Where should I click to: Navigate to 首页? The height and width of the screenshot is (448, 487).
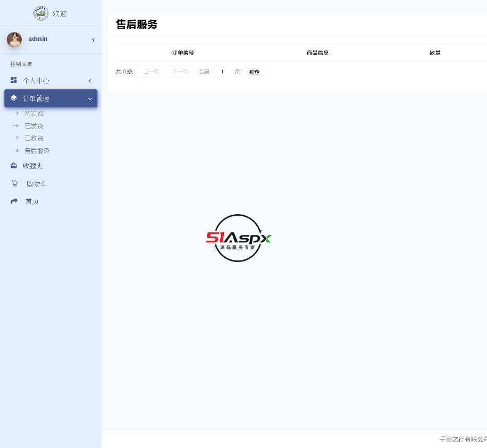coord(32,202)
